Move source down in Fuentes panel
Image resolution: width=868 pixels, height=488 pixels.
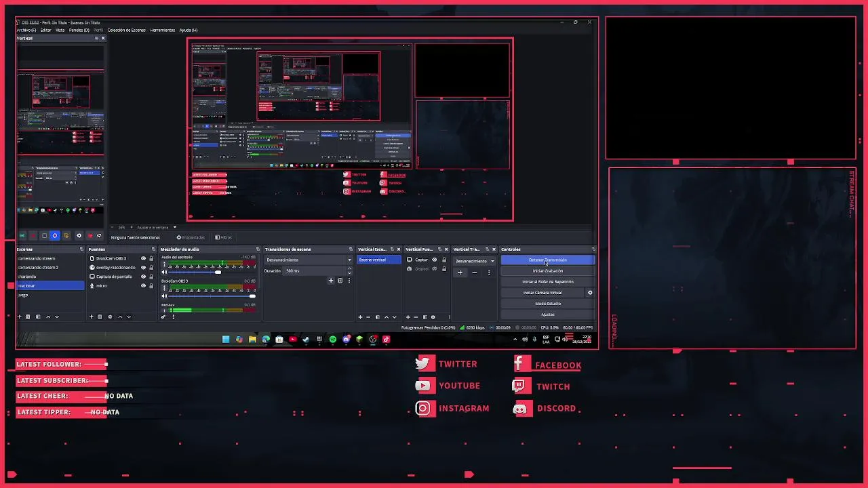pos(129,317)
